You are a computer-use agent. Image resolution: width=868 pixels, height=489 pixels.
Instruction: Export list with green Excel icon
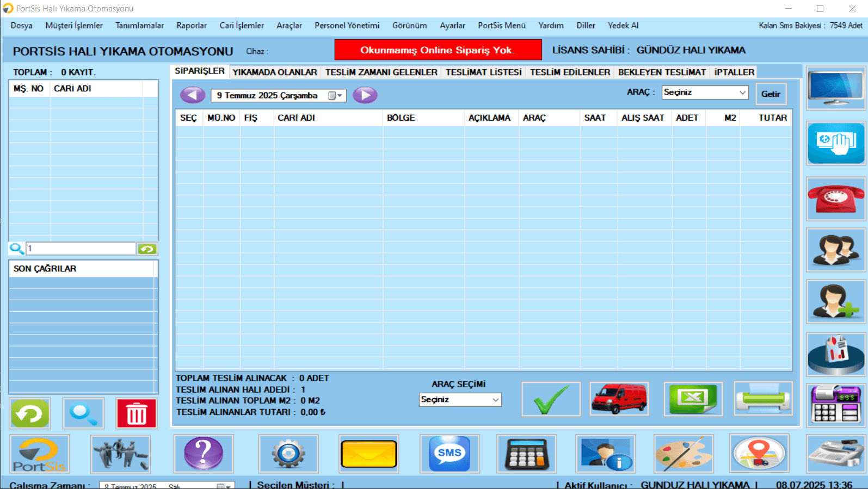[x=693, y=399]
